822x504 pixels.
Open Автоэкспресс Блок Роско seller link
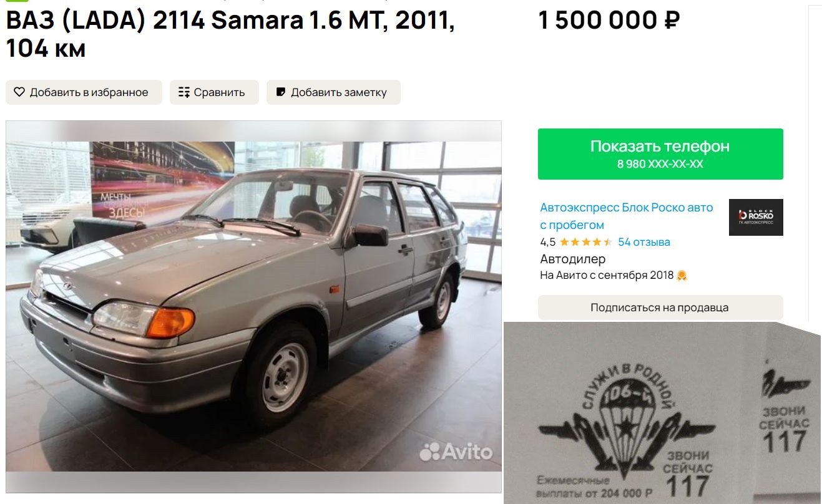pyautogui.click(x=627, y=216)
